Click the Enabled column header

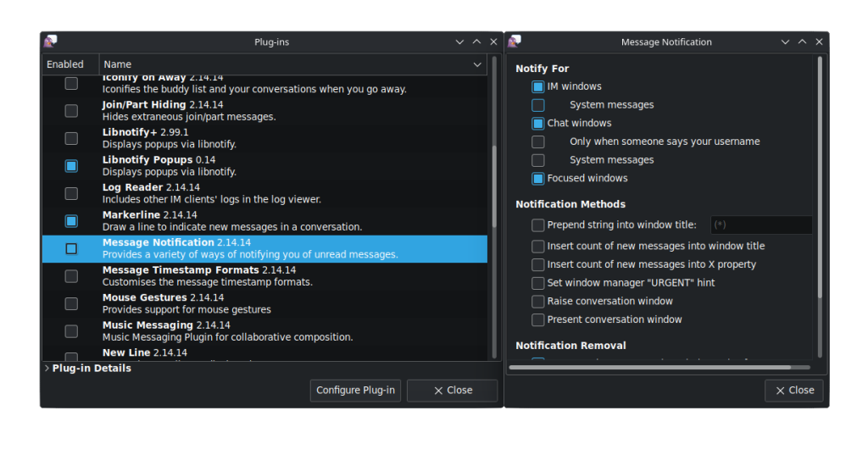click(x=71, y=64)
